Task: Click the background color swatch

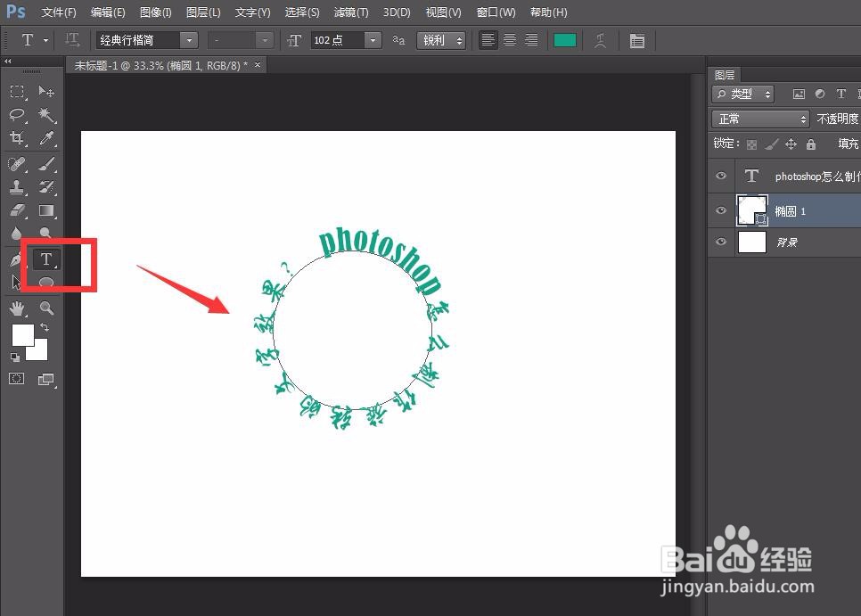Action: (x=39, y=352)
